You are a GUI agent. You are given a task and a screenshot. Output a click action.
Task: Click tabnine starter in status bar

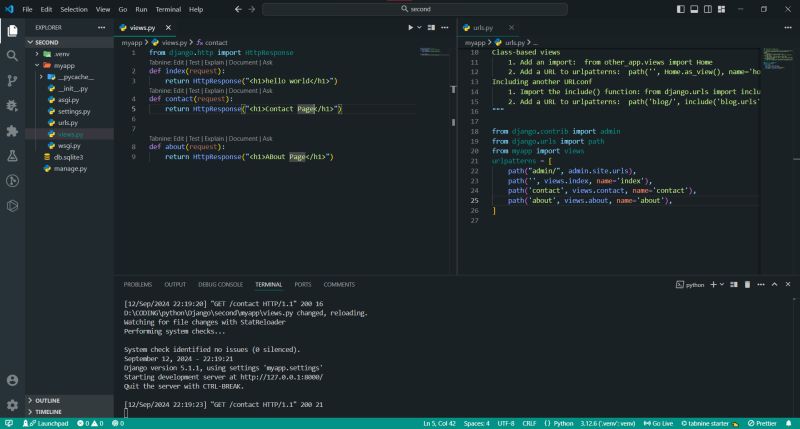(x=710, y=423)
